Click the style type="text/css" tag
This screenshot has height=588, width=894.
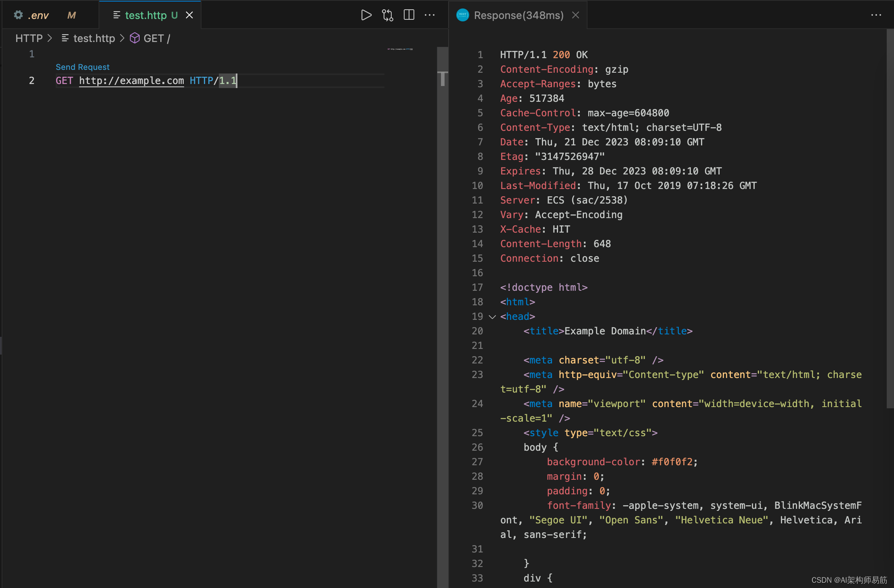[x=590, y=433]
